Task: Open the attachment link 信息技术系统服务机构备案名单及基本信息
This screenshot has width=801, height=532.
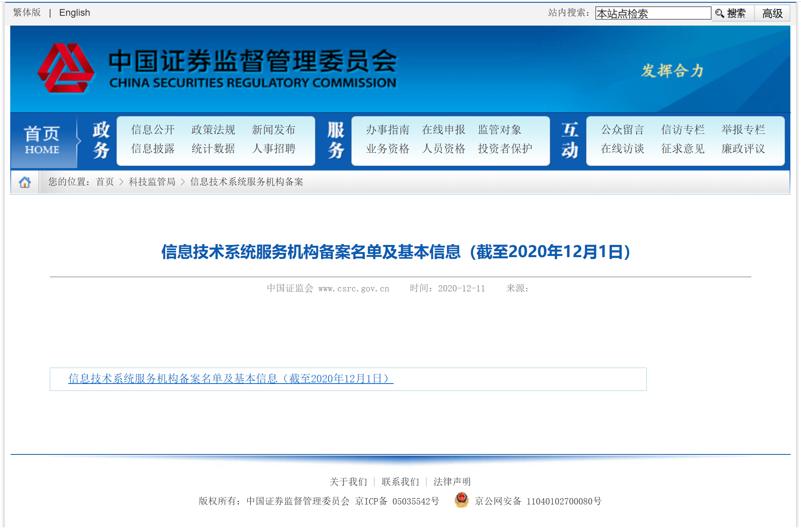Action: tap(231, 378)
